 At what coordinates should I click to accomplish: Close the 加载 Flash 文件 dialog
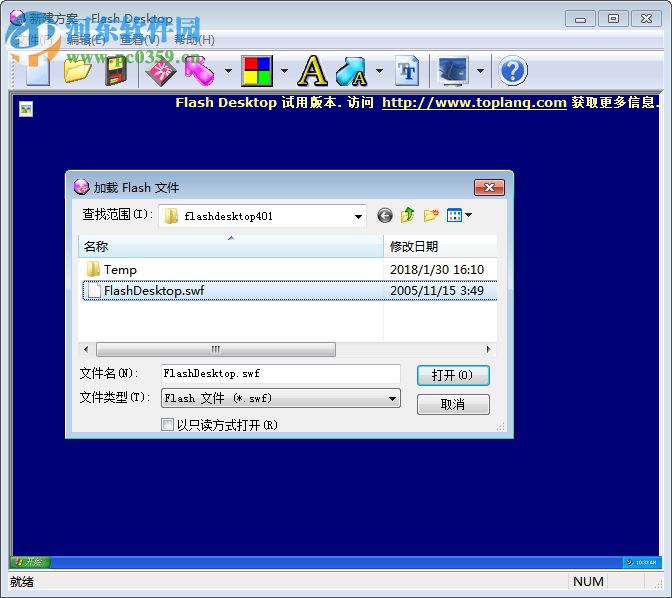coord(489,187)
